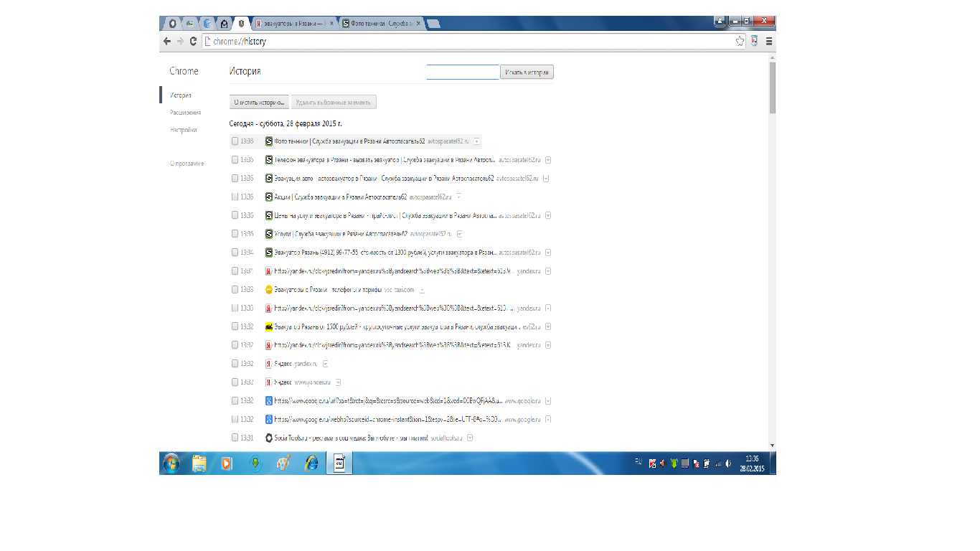The width and height of the screenshot is (980, 551).
Task: Click the favicon of the SocialTools.ru entry
Action: pos(269,438)
